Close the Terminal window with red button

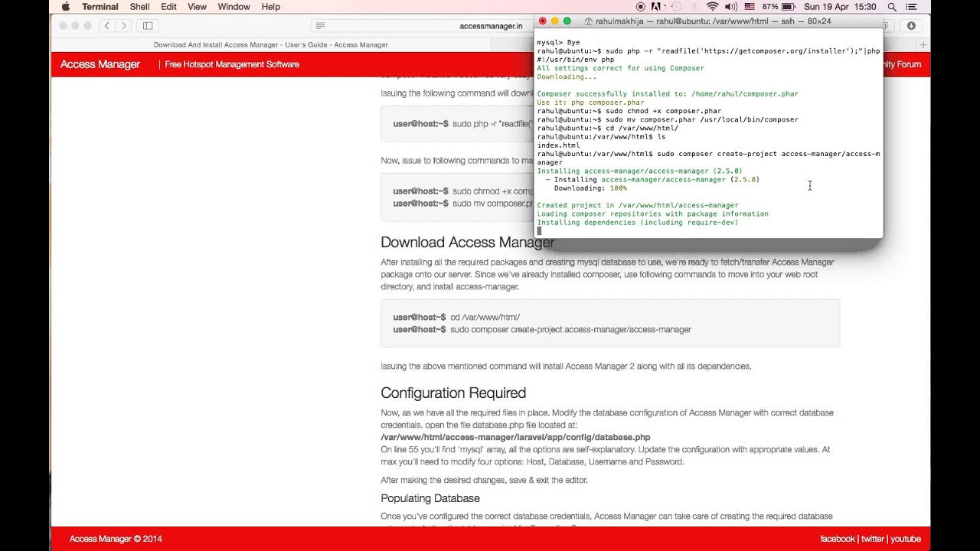click(x=543, y=21)
